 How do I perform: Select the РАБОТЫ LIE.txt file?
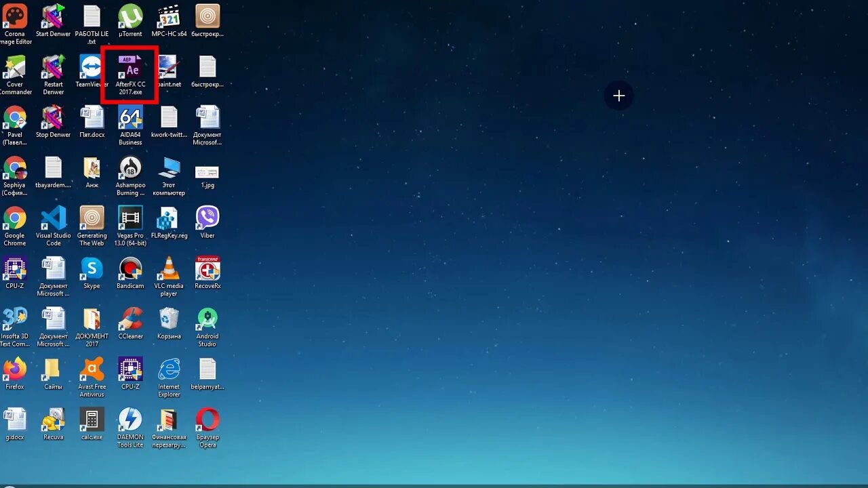[92, 23]
